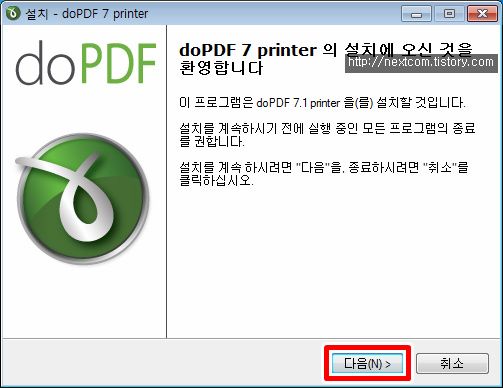Click the paragraph starting '설치를 계속하시기 전에'
Screen dimensions: 503x388
pos(327,135)
